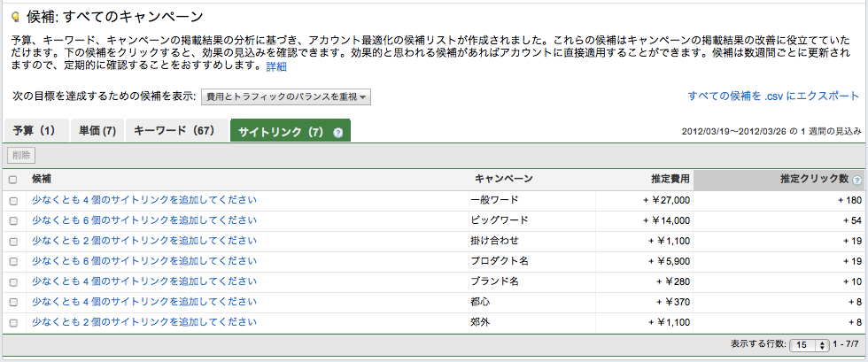Click the help icon next to 推定クリック数
Screen dimensions: 868x362
coord(857,180)
